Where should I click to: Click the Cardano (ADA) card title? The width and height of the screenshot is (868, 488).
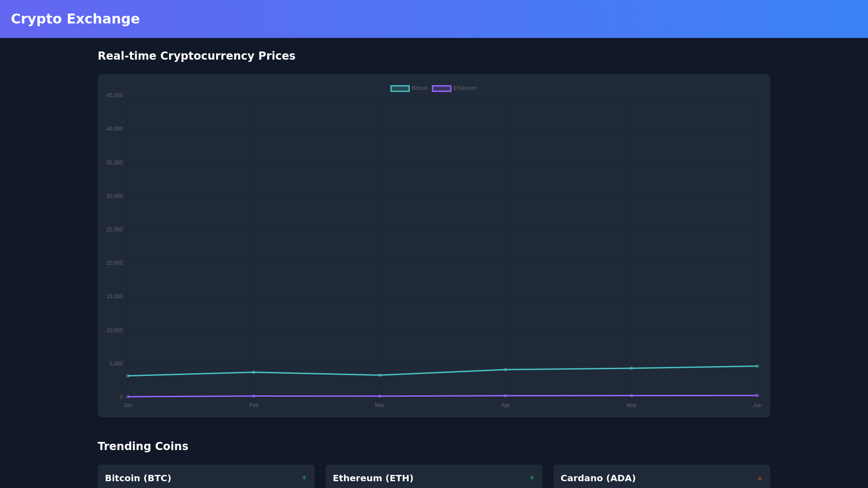pyautogui.click(x=599, y=478)
